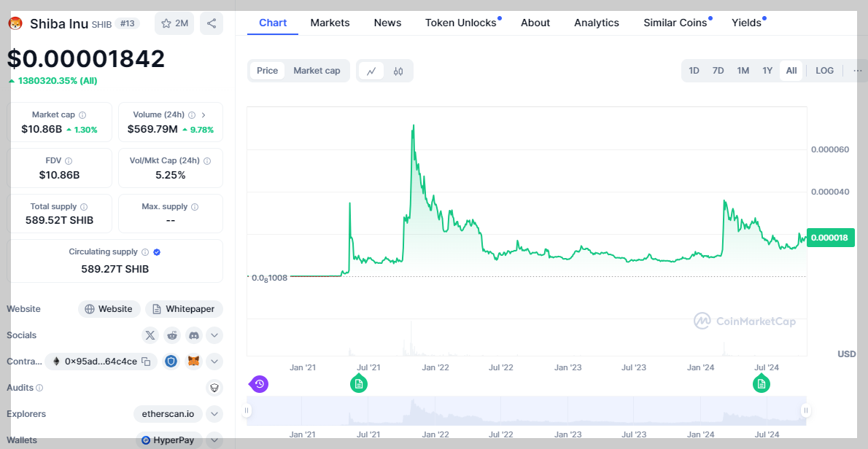Click the Circulating supply info icon
The height and width of the screenshot is (449, 868).
pyautogui.click(x=145, y=252)
